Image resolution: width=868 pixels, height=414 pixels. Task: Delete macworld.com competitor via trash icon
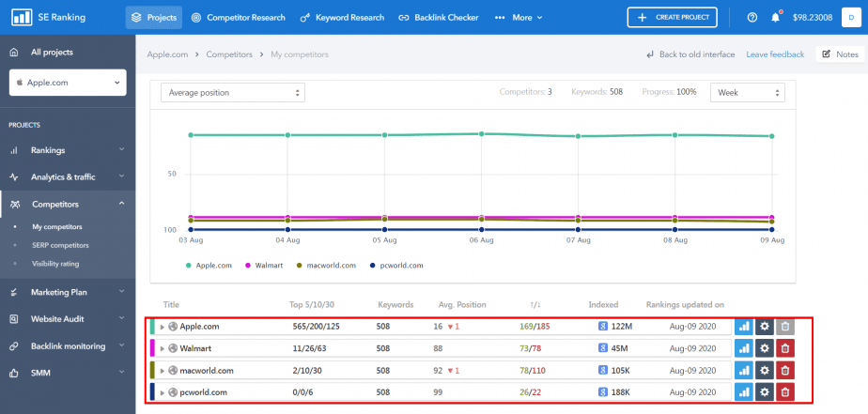tap(785, 370)
